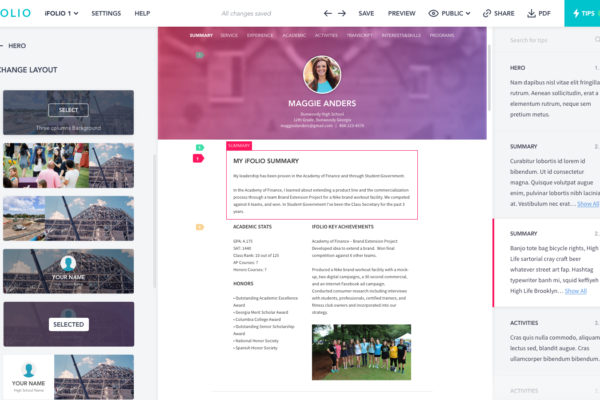Click the SAVE button
Viewport: 600px width, 400px height.
366,13
